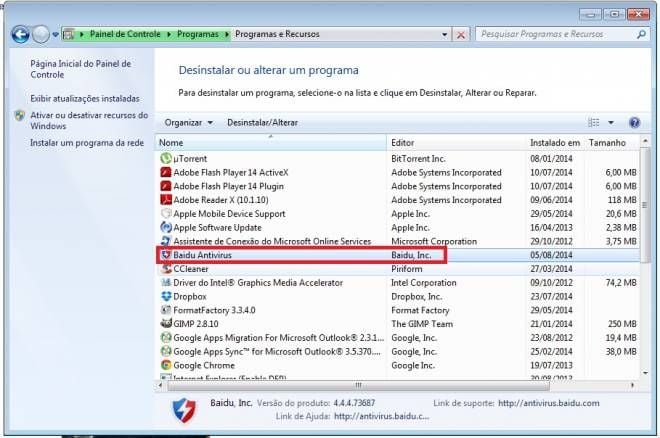Click the Piriform editor cell

[x=406, y=269]
